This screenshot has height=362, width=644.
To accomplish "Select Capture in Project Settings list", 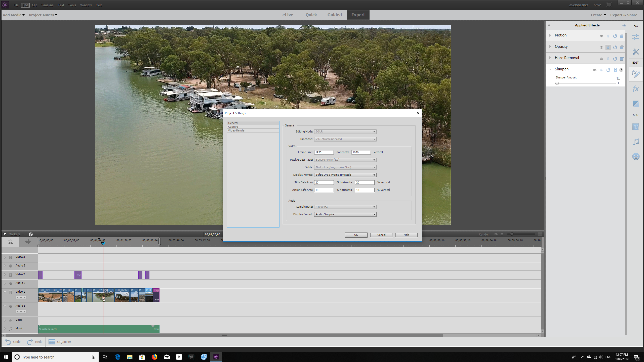I will click(x=233, y=127).
